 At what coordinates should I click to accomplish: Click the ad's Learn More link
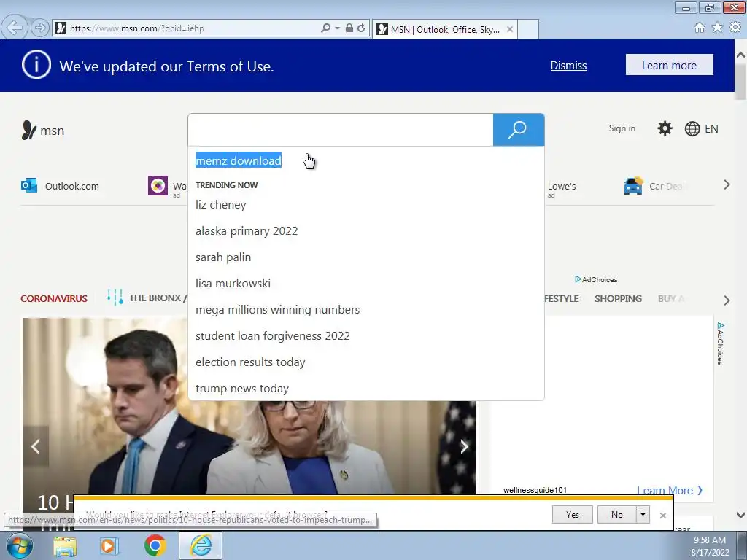pos(670,491)
